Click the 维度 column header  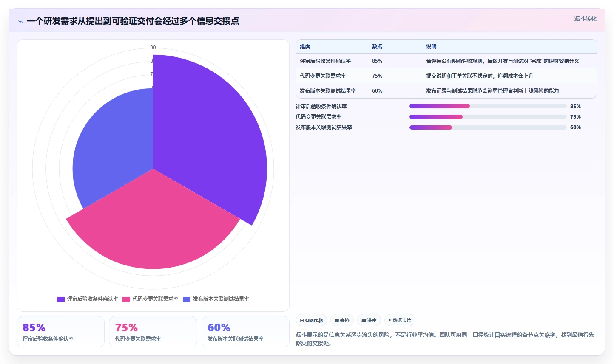click(x=305, y=47)
